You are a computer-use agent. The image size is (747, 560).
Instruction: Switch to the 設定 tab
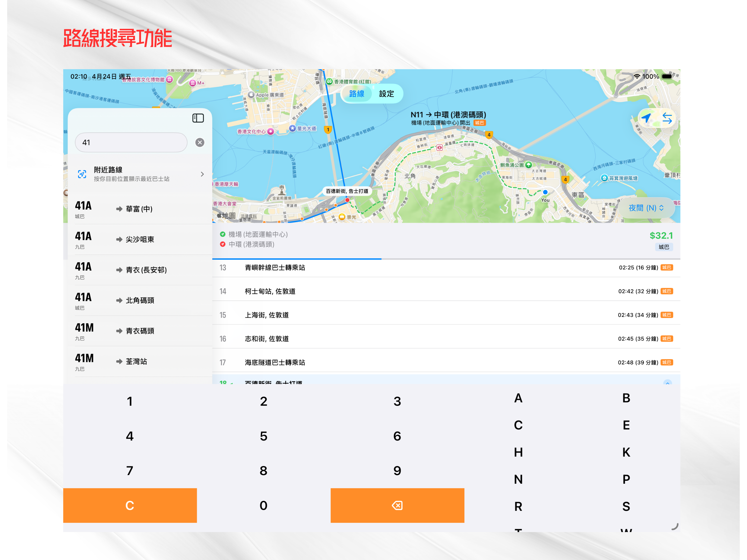click(x=387, y=94)
